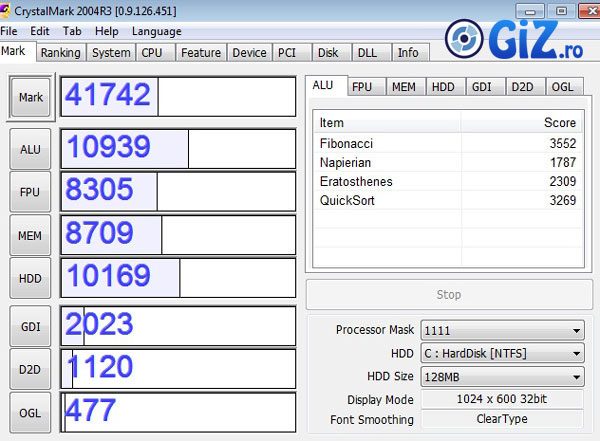600x441 pixels.
Task: Select the Napierian row
Action: tap(448, 162)
